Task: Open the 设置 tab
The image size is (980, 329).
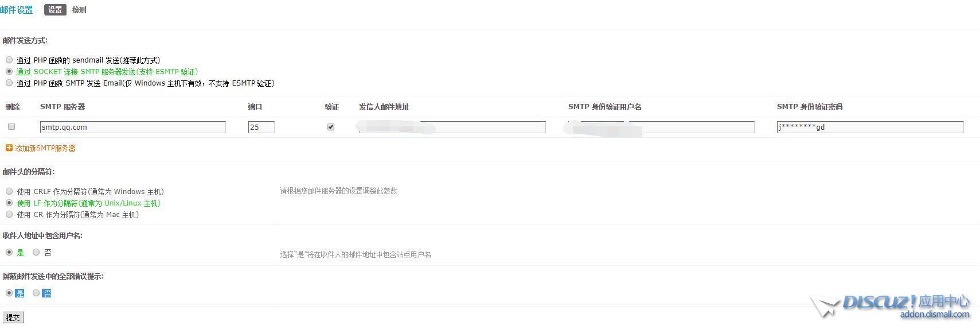Action: coord(55,10)
